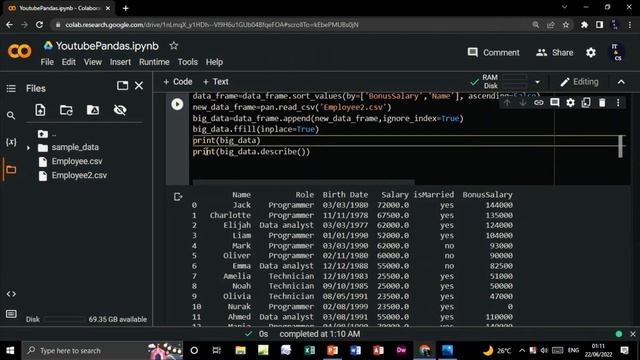Viewport: 640px width, 360px height.
Task: Add a new text cell
Action: pyautogui.click(x=216, y=82)
